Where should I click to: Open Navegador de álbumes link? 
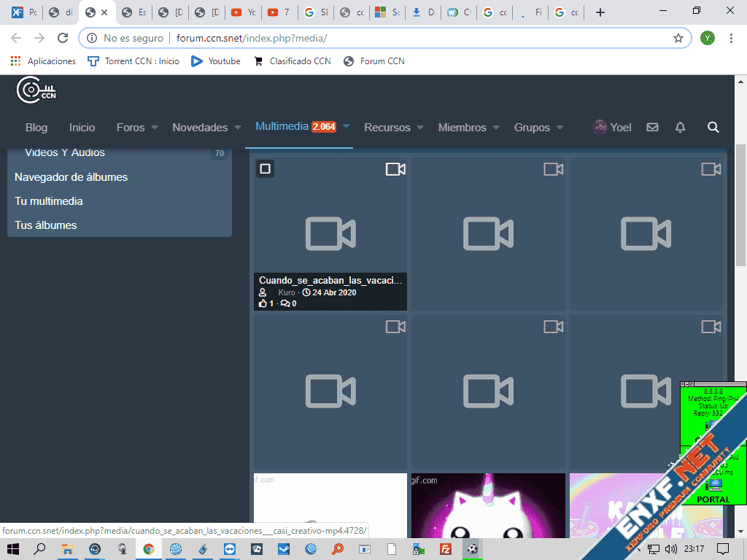tap(71, 177)
